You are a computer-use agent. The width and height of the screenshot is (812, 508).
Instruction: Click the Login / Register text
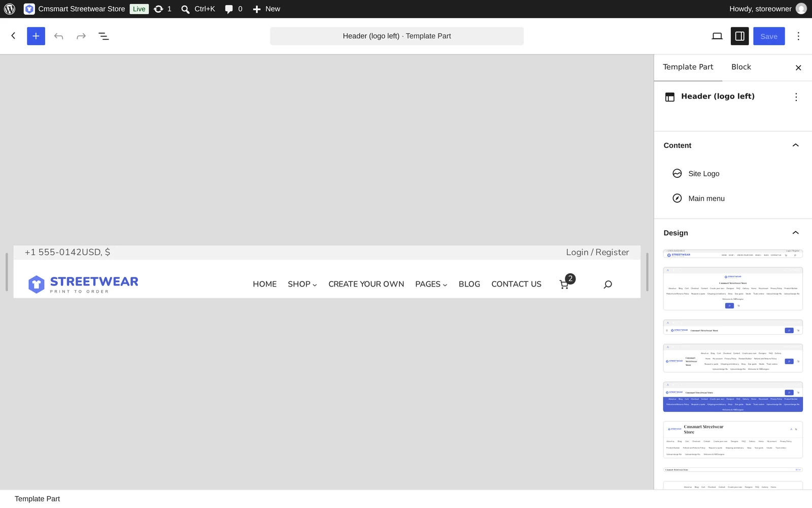tap(597, 252)
